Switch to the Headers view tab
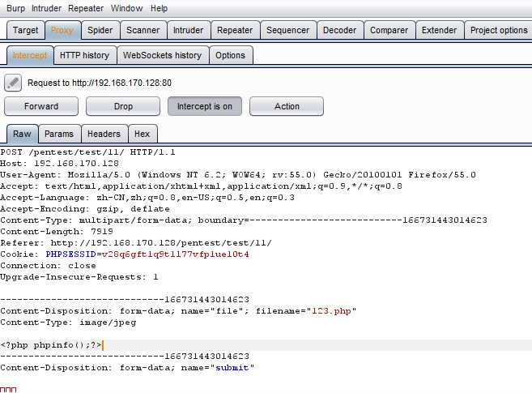The image size is (532, 393). [104, 134]
